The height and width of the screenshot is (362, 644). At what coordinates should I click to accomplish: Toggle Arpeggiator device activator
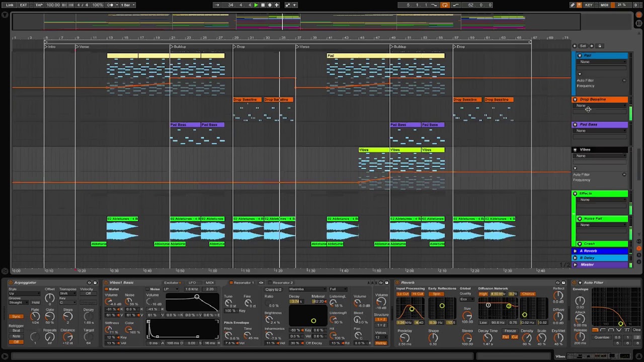pos(11,283)
